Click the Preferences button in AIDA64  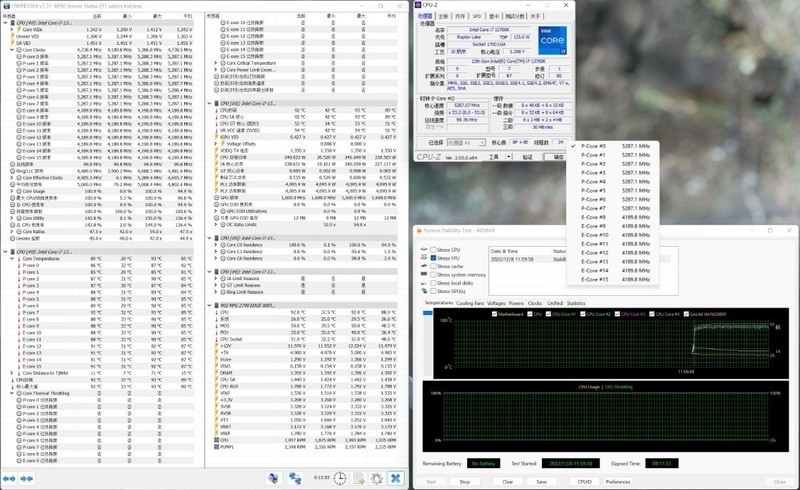(618, 481)
